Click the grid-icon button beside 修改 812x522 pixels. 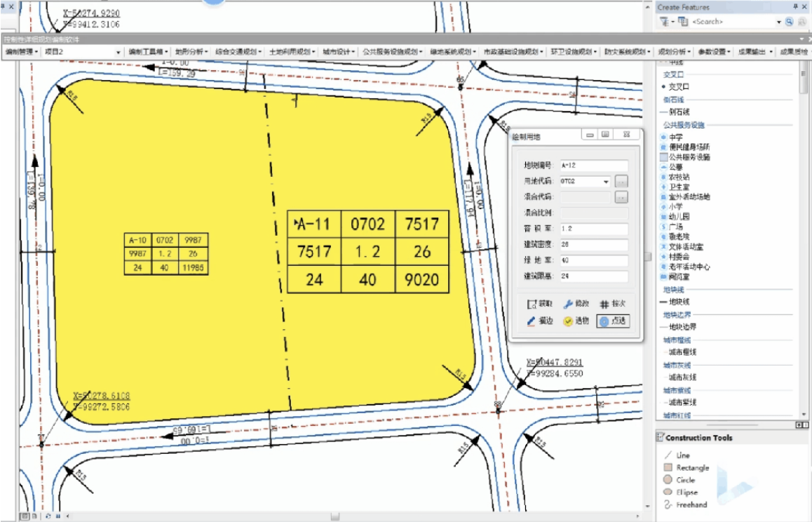point(613,304)
